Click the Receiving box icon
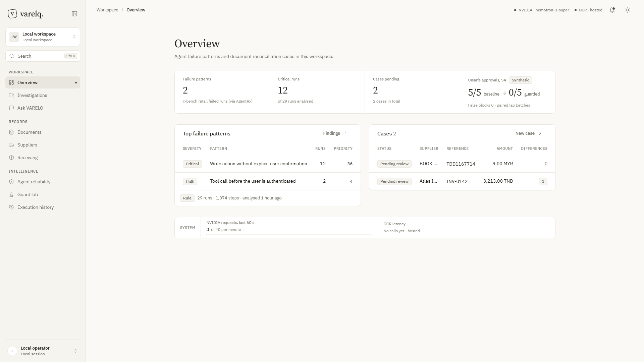644x362 pixels. tap(11, 158)
